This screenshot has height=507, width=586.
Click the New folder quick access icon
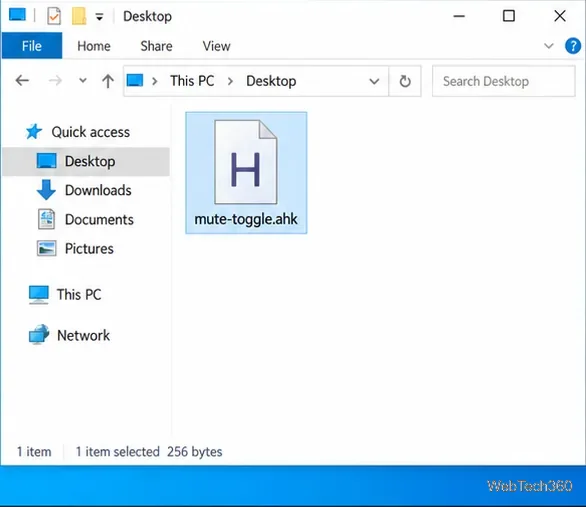(79, 16)
